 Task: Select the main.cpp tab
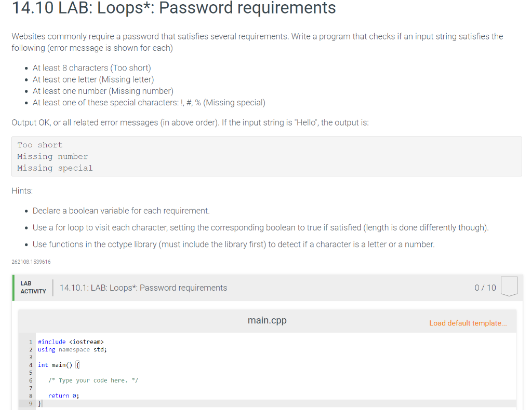coord(267,320)
